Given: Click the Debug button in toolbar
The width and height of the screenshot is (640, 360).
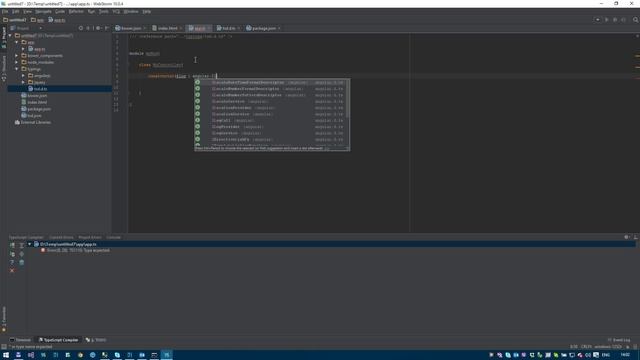Looking at the screenshot, I should click(615, 20).
